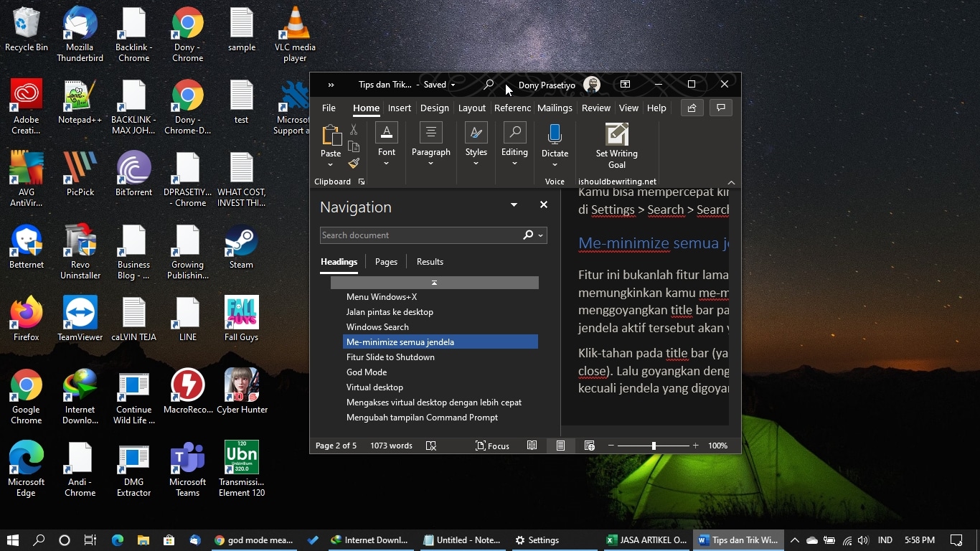Open the Clipboard dialog launcher
Image resolution: width=980 pixels, height=551 pixels.
click(362, 182)
